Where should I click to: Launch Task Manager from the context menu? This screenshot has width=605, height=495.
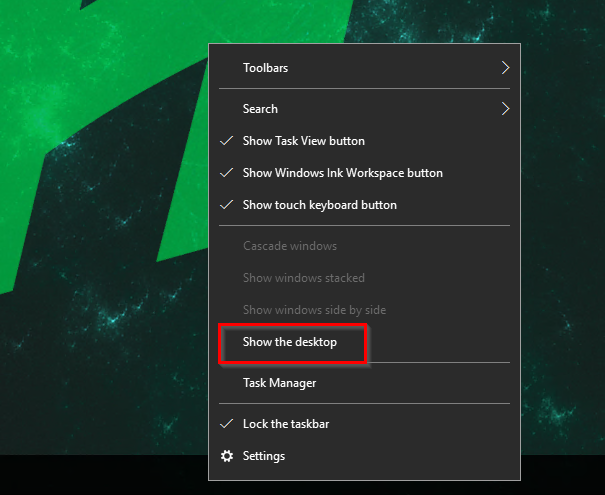pyautogui.click(x=279, y=383)
